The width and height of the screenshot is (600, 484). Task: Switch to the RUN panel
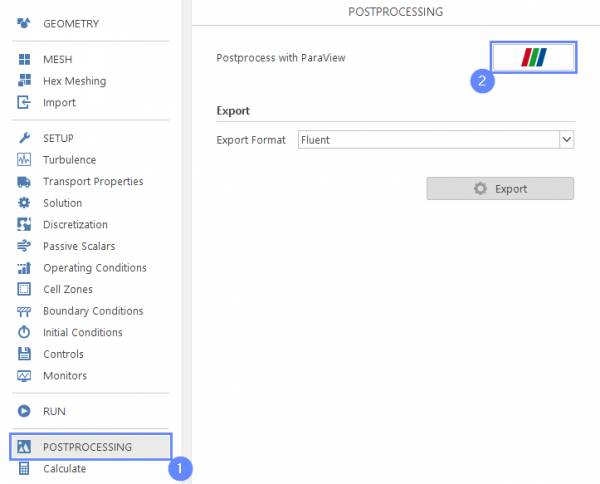[x=54, y=411]
